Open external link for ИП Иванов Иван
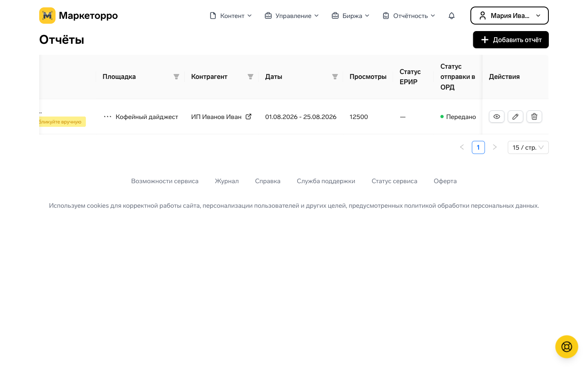588x368 pixels. pyautogui.click(x=248, y=117)
